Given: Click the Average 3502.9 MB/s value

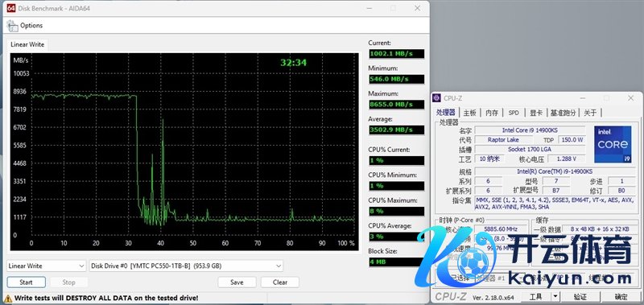Looking at the screenshot, I should point(396,130).
